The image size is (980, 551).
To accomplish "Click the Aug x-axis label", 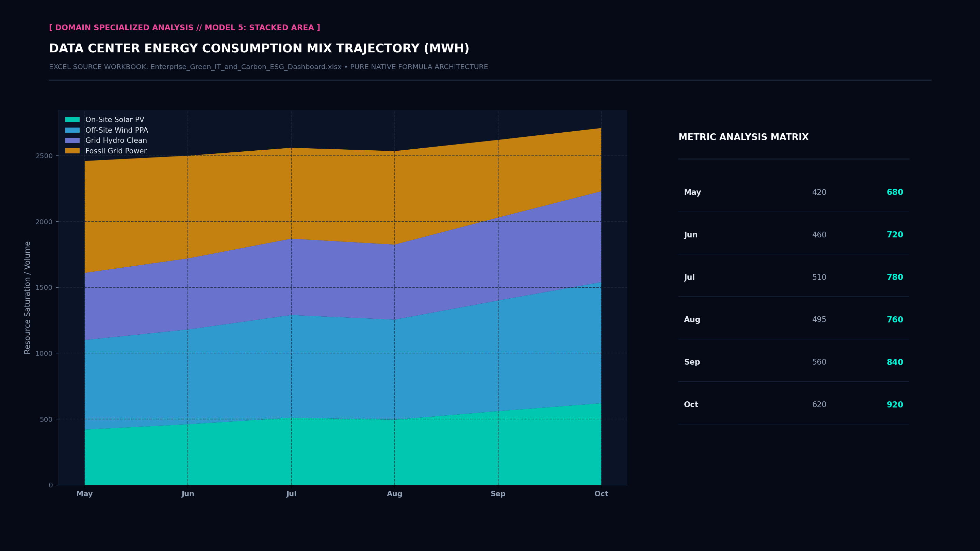I will click(x=394, y=494).
